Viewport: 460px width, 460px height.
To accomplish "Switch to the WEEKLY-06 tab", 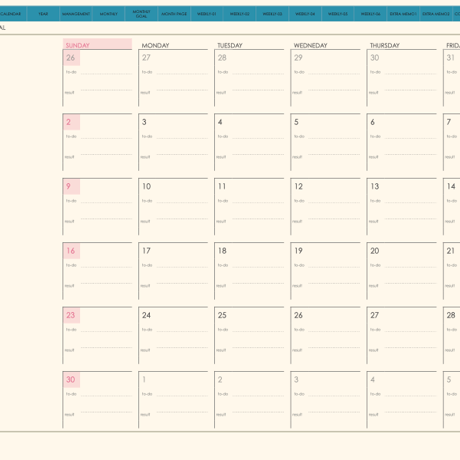I will coord(370,14).
